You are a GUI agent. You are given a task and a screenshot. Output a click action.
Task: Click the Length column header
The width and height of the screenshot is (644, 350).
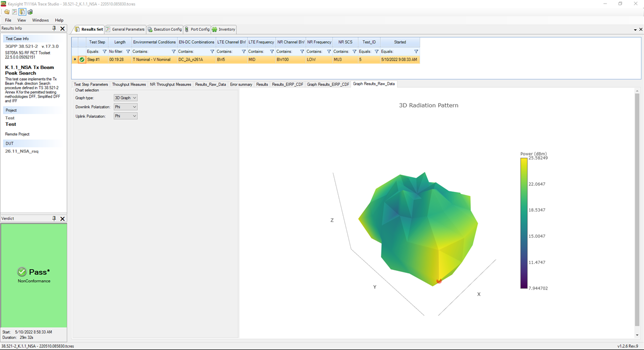coord(120,42)
